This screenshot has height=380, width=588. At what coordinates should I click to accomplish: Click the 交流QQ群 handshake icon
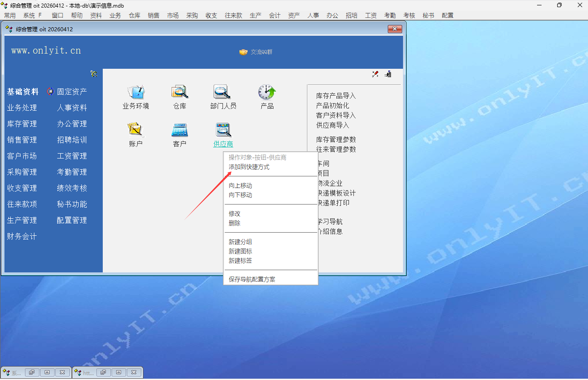coord(243,52)
